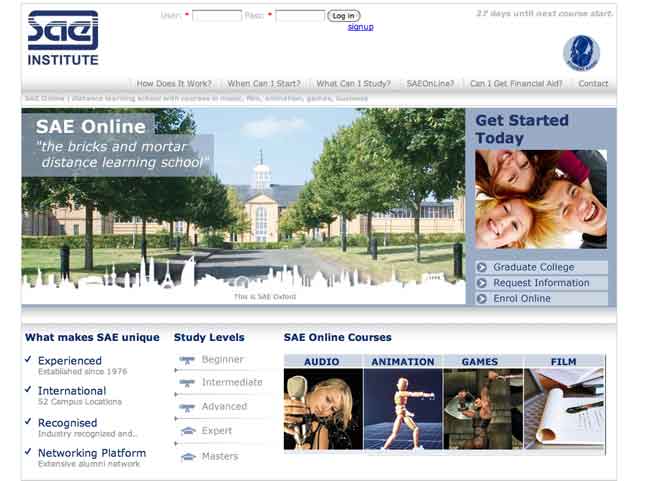Open the How Does It Work? menu
The height and width of the screenshot is (481, 665).
point(174,84)
